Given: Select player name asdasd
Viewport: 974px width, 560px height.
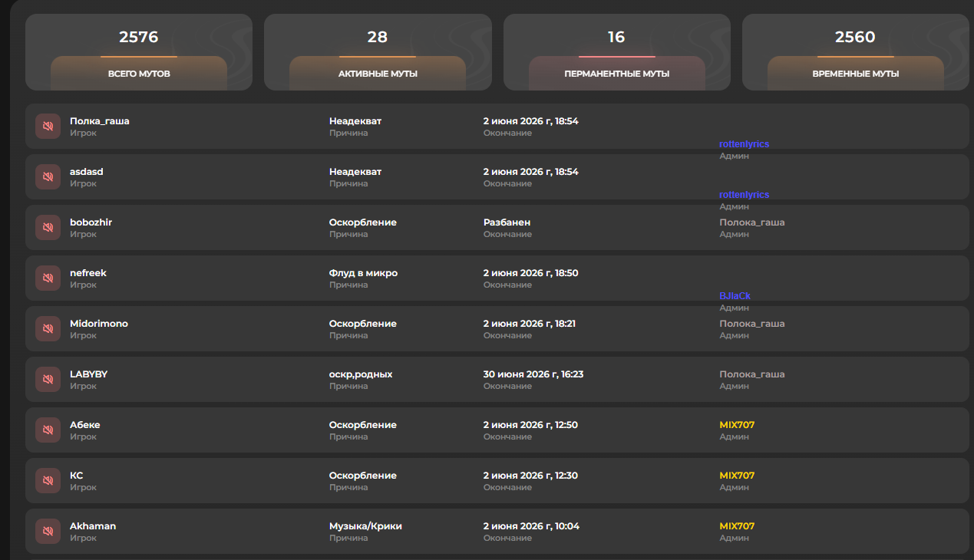Looking at the screenshot, I should coord(86,172).
